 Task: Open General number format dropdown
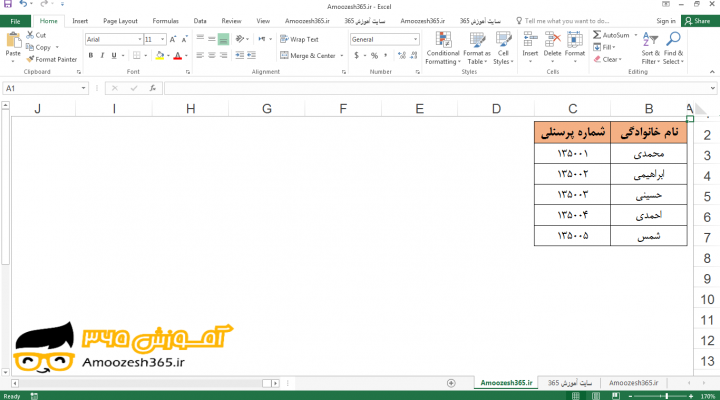tap(415, 39)
